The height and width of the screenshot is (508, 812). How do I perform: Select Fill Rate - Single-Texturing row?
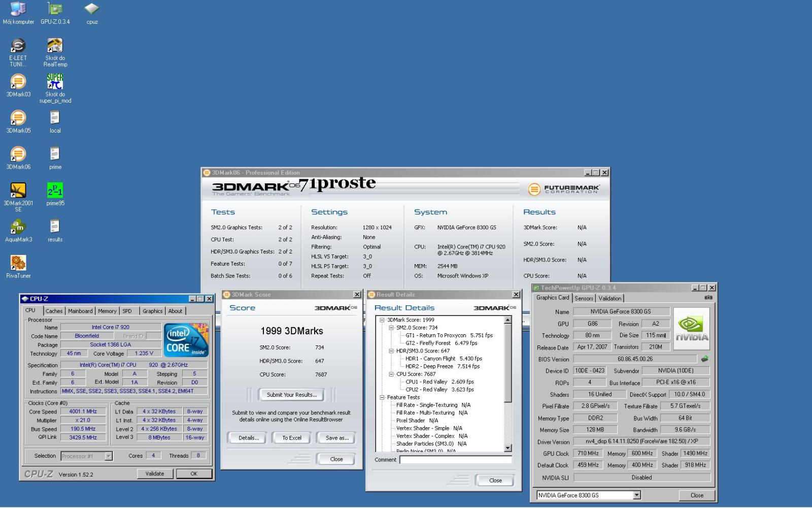point(433,405)
